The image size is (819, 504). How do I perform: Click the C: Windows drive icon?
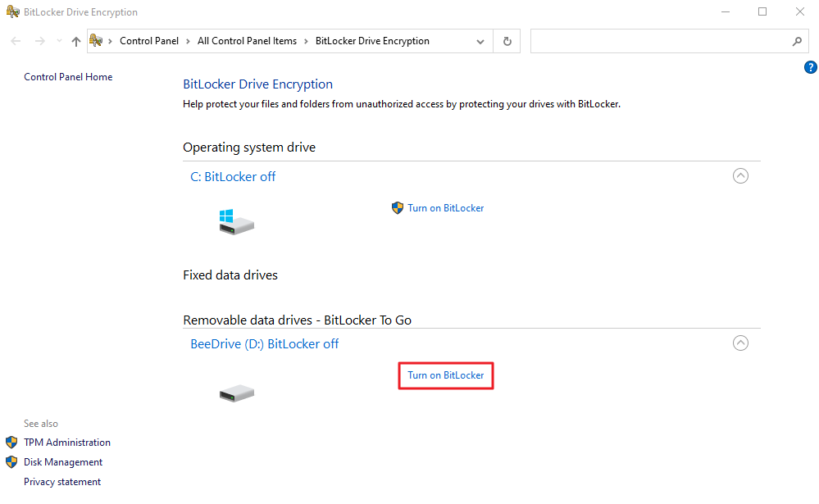(x=237, y=222)
